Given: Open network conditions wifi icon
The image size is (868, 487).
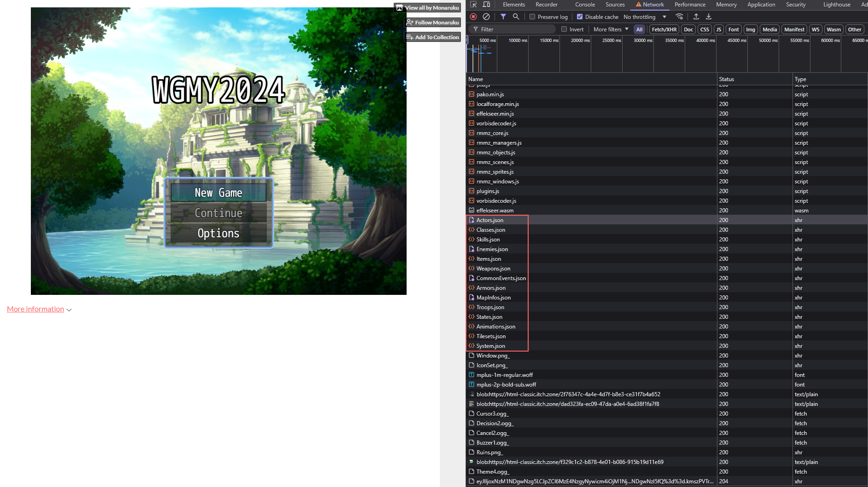Looking at the screenshot, I should pos(679,17).
